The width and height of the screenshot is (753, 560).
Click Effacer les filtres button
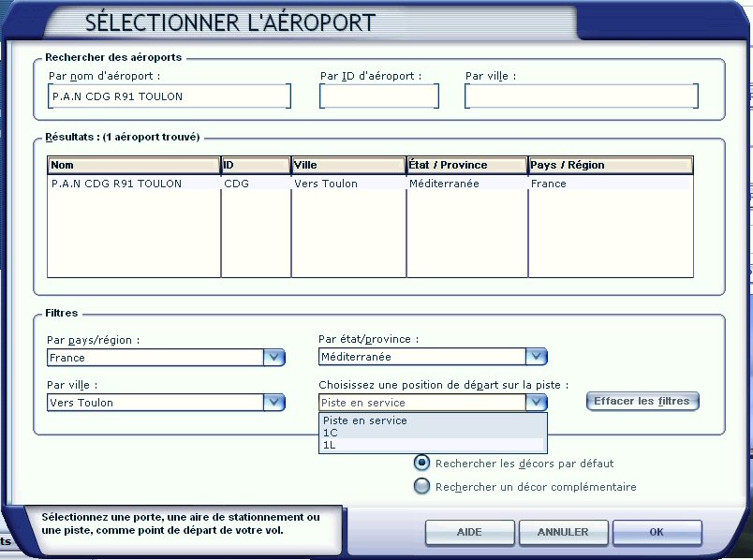pyautogui.click(x=642, y=401)
